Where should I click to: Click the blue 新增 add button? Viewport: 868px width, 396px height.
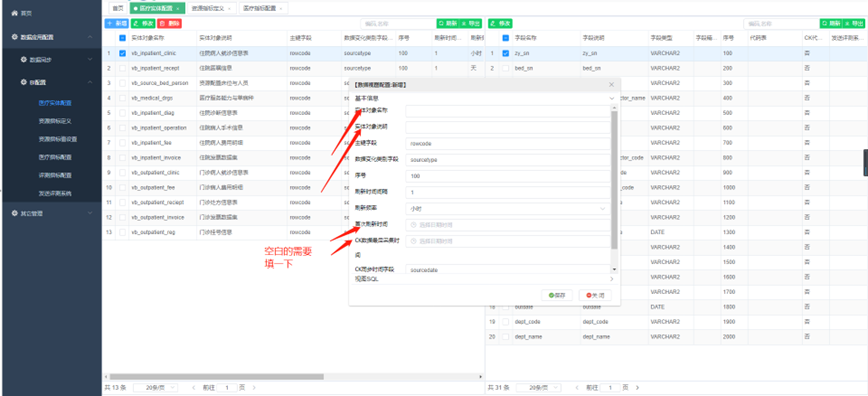[116, 23]
